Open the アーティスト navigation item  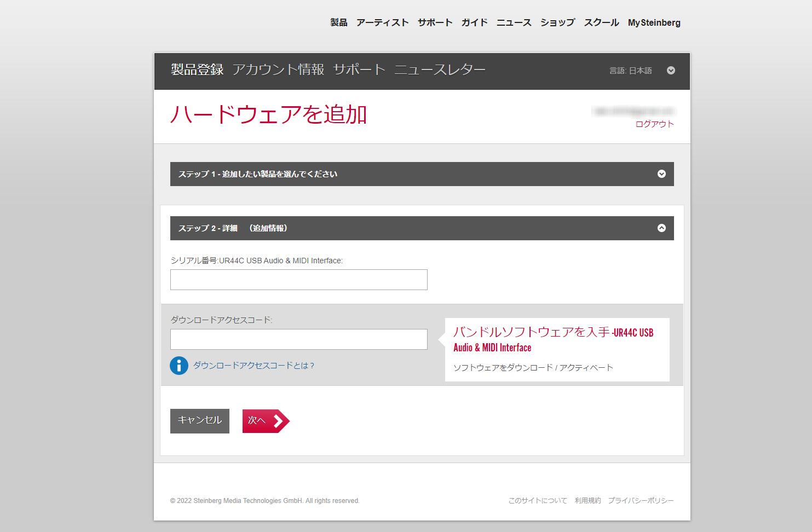coord(382,22)
